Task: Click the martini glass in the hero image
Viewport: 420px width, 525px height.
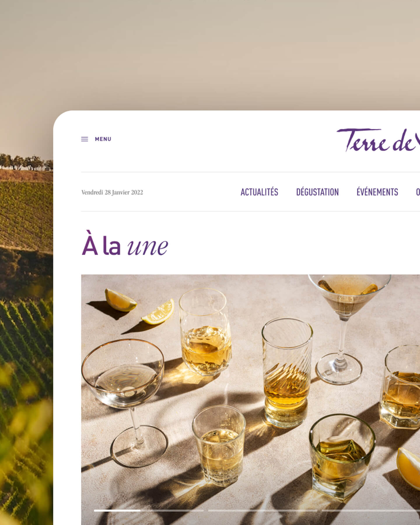Action: (x=347, y=327)
